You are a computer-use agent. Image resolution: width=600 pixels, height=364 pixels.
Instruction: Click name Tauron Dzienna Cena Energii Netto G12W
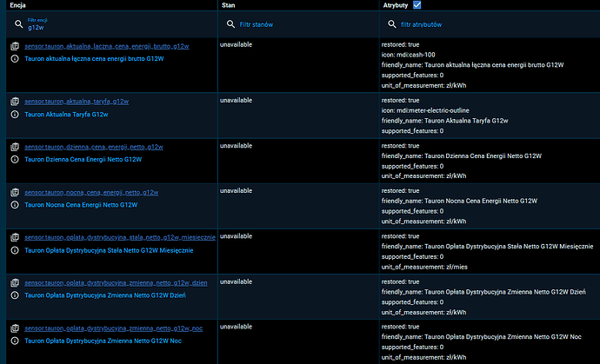[83, 160]
